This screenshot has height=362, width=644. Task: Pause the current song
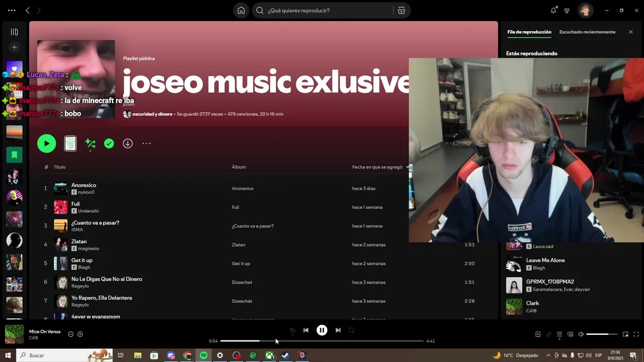coord(322,330)
